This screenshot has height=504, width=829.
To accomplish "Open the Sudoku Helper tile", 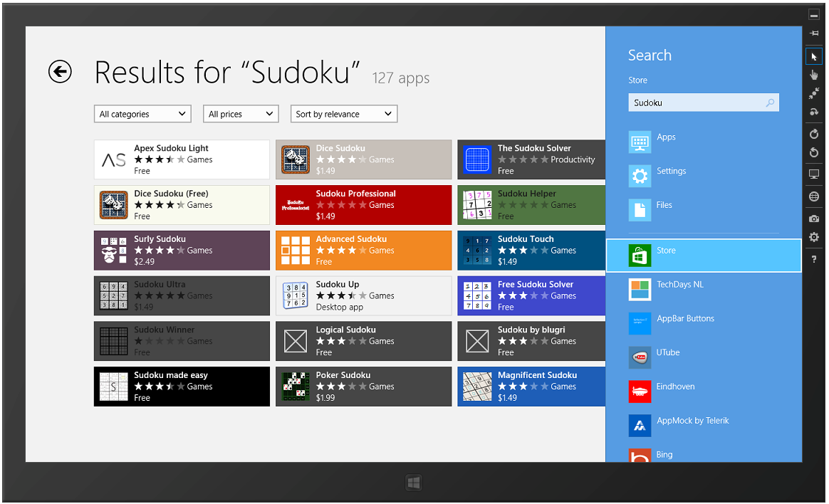I will pos(531,205).
